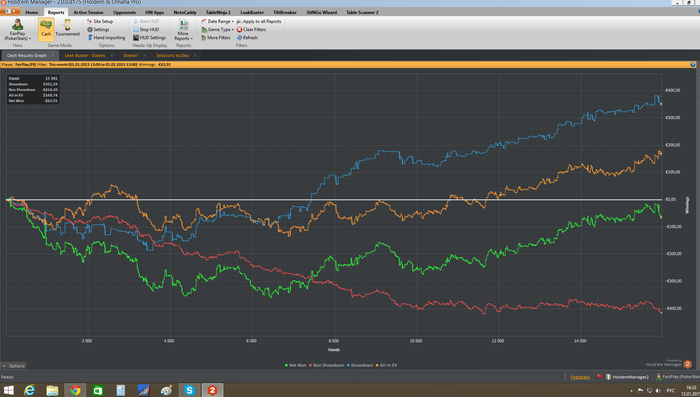
Task: Open the FairPlay hero dropdown
Action: [x=17, y=30]
